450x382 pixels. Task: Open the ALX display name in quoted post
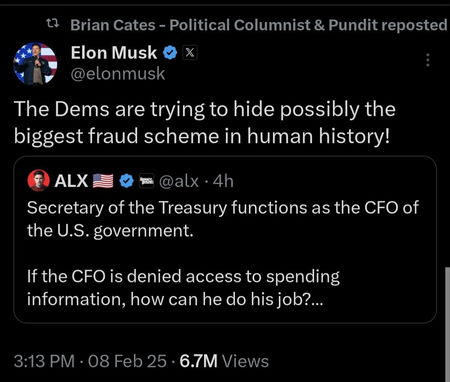tap(71, 181)
